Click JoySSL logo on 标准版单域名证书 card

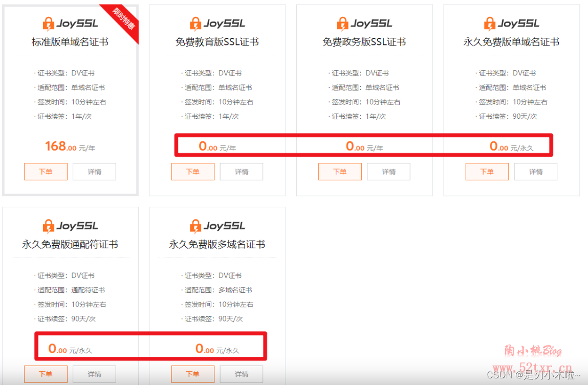pos(70,24)
